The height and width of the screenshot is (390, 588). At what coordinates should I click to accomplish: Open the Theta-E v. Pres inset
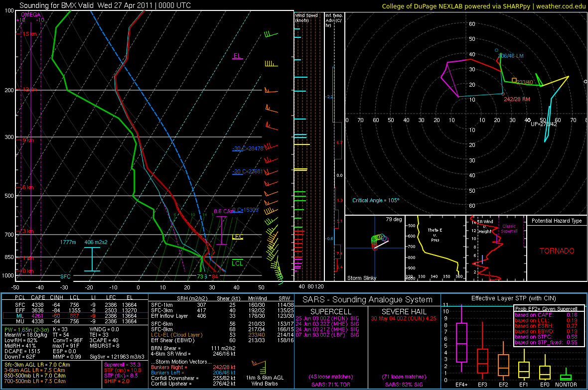pos(436,248)
